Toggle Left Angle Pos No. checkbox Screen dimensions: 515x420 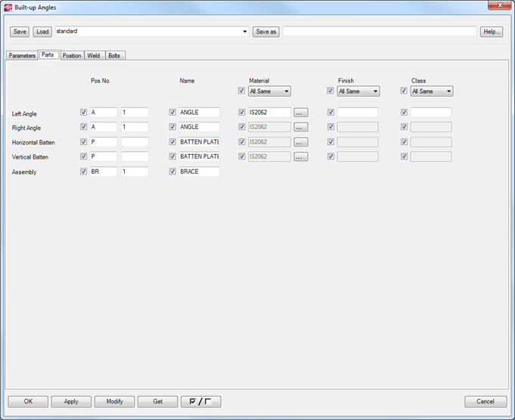[x=84, y=113]
